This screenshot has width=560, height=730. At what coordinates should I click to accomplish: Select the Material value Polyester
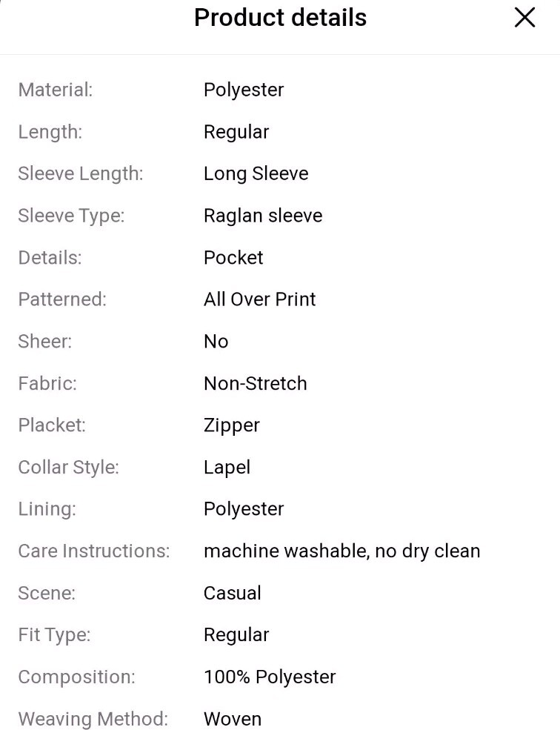244,90
